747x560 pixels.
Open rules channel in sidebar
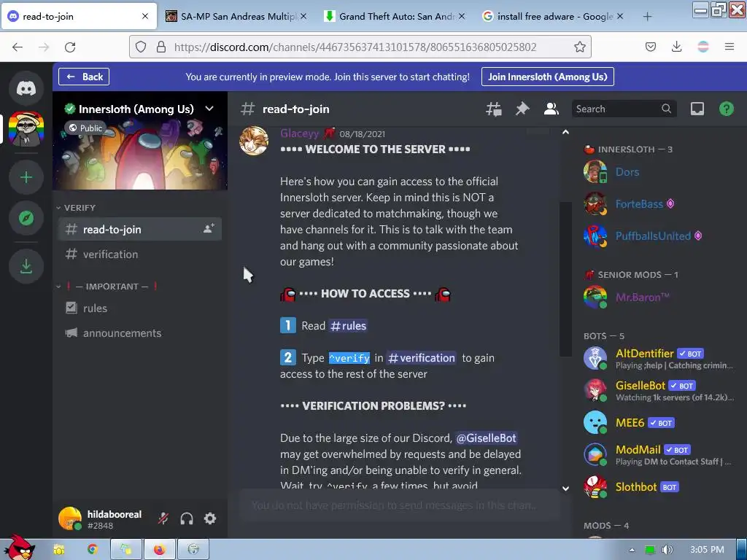click(140, 308)
